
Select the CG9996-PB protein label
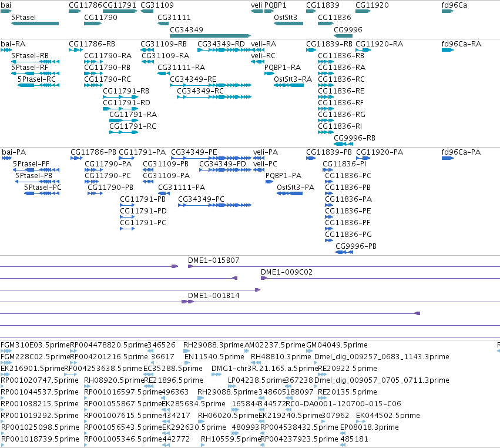click(x=356, y=246)
